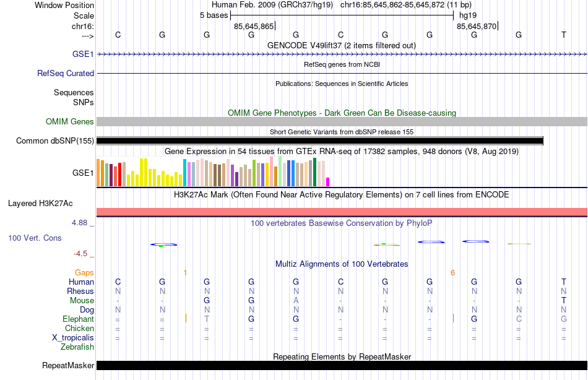Click the Layered H3K27Ac track label
Image resolution: width=588 pixels, height=380 pixels.
(40, 204)
